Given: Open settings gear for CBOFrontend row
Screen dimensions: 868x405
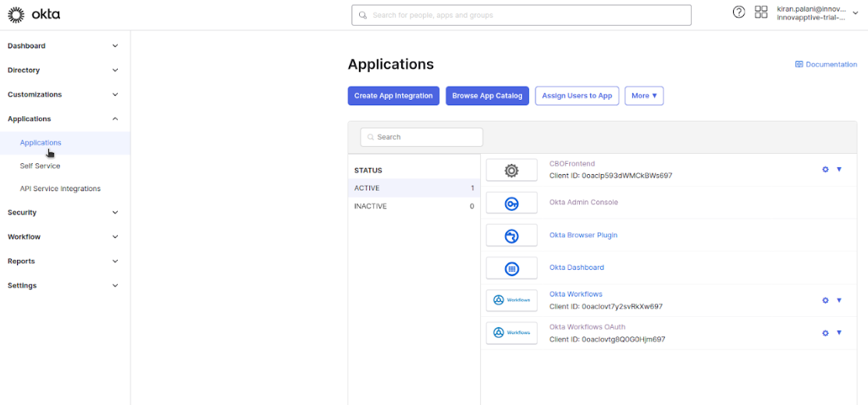Looking at the screenshot, I should point(825,169).
